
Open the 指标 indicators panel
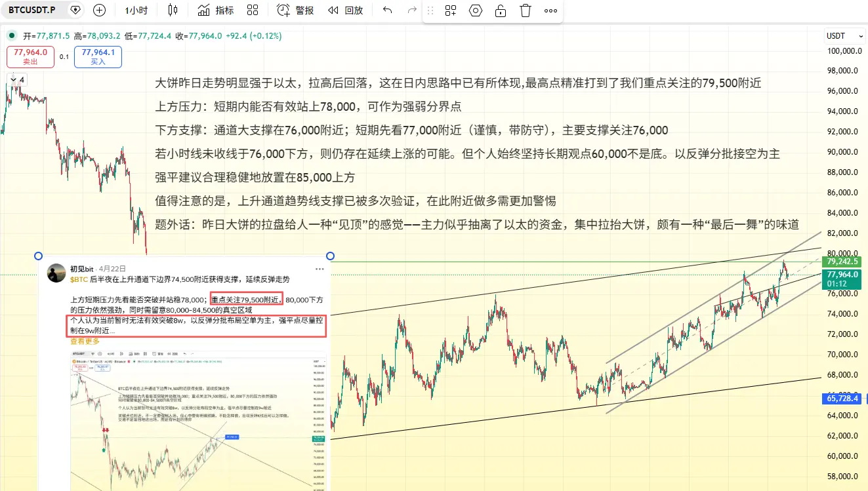216,10
